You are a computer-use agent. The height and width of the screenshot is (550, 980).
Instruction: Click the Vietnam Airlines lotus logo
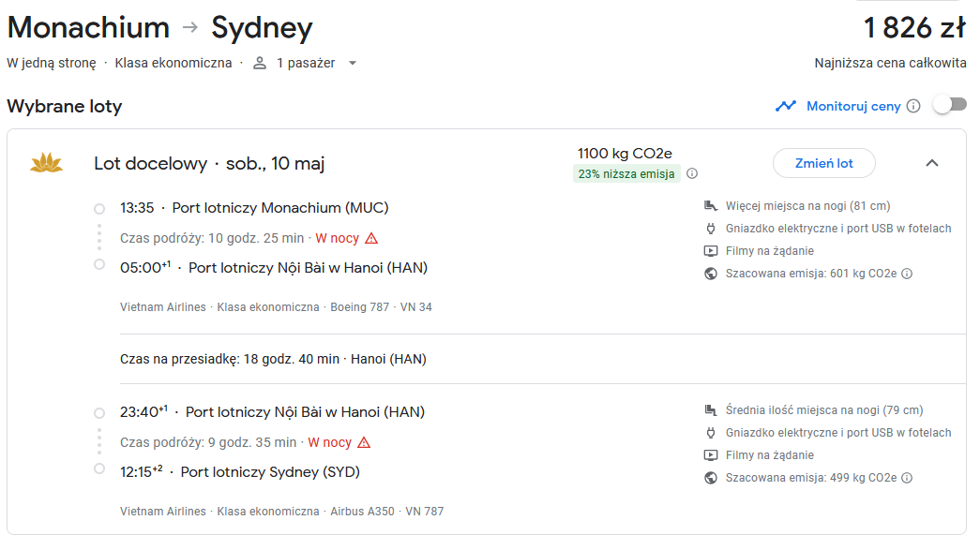click(x=47, y=163)
